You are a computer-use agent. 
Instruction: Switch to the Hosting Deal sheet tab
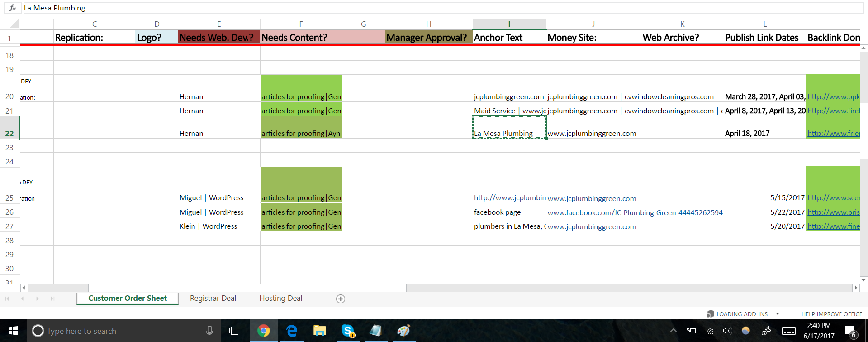click(x=280, y=299)
